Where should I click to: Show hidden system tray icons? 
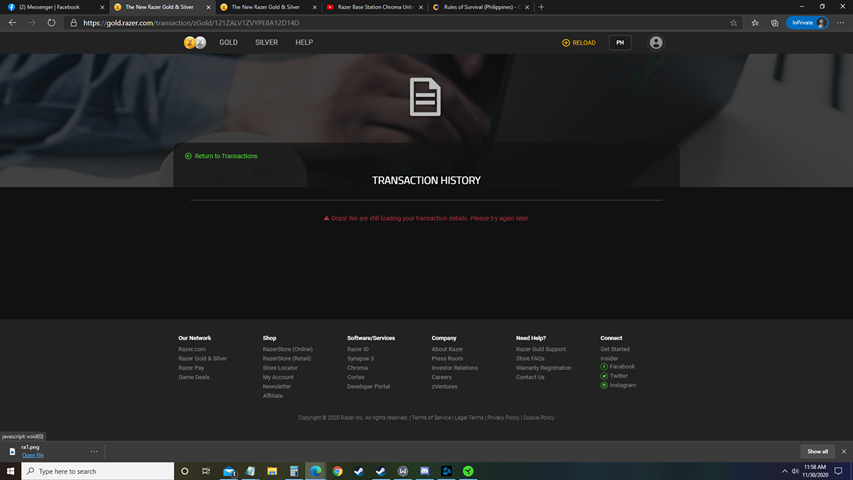pyautogui.click(x=784, y=471)
